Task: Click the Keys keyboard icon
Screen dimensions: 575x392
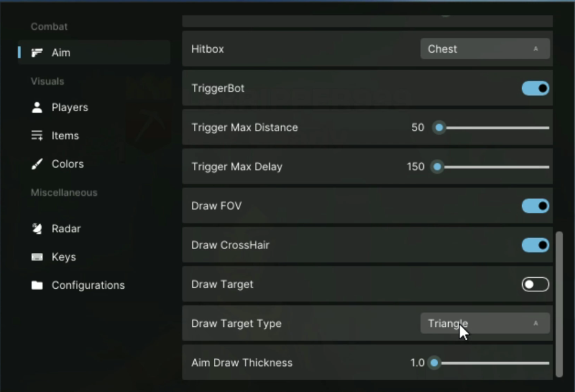Action: 37,257
